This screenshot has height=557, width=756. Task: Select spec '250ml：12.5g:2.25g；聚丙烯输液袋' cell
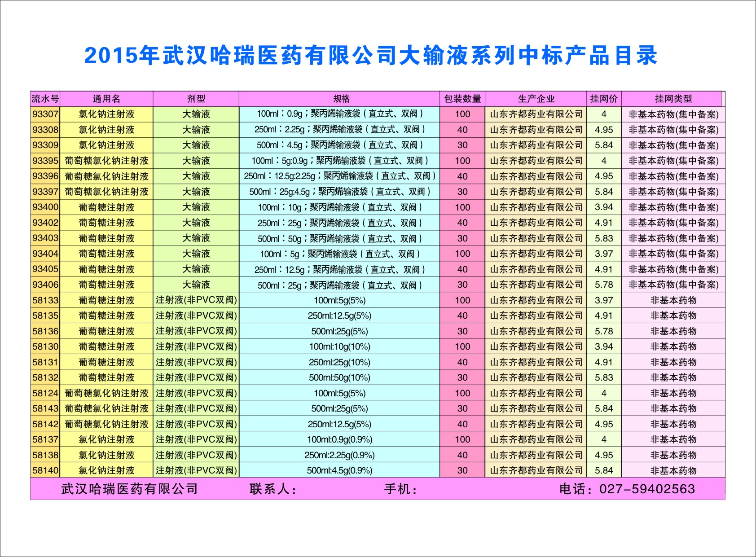(339, 176)
